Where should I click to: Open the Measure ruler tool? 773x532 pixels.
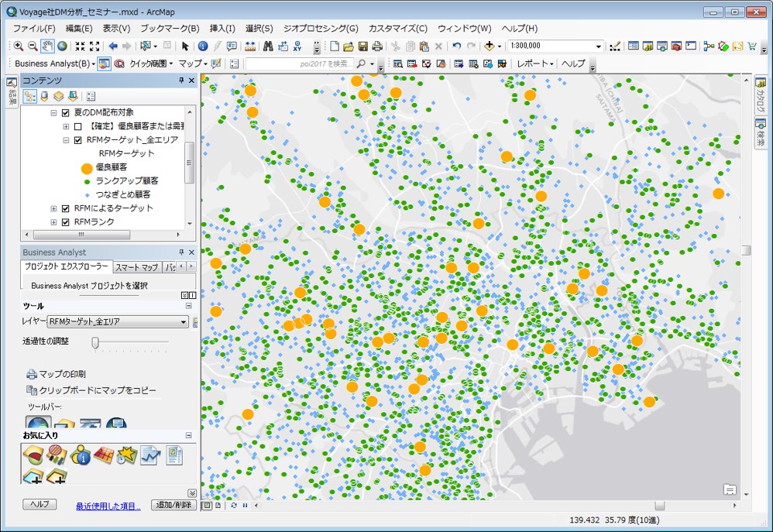pos(250,46)
